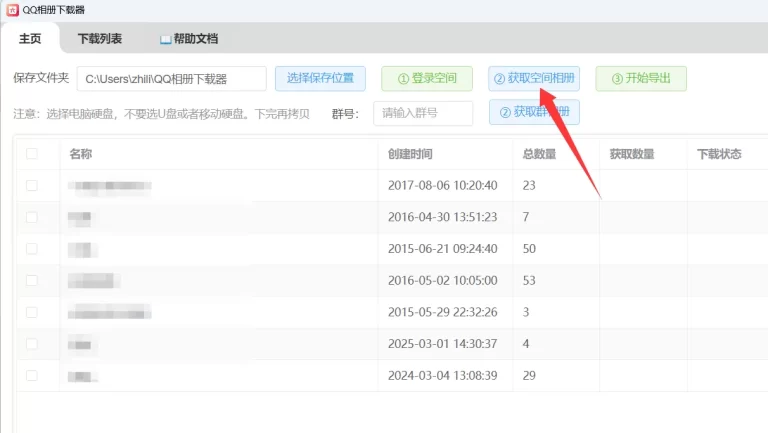The height and width of the screenshot is (433, 768).
Task: Check the row dated 2017-08-06 10:20:40
Action: point(32,186)
